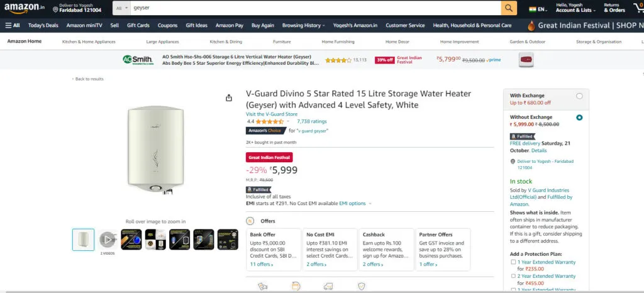The width and height of the screenshot is (644, 293).
Task: Open the 7,738 ratings link
Action: (x=312, y=121)
